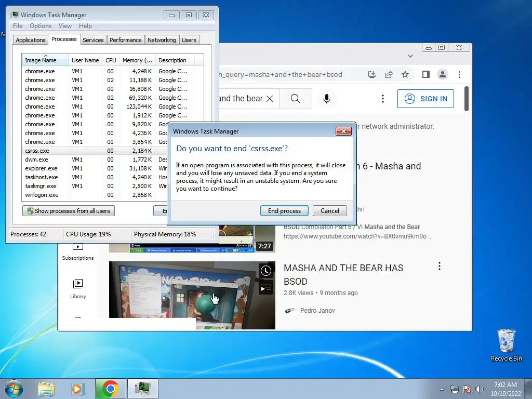The height and width of the screenshot is (399, 532).
Task: Click the YouTube search magnifier button
Action: [296, 99]
